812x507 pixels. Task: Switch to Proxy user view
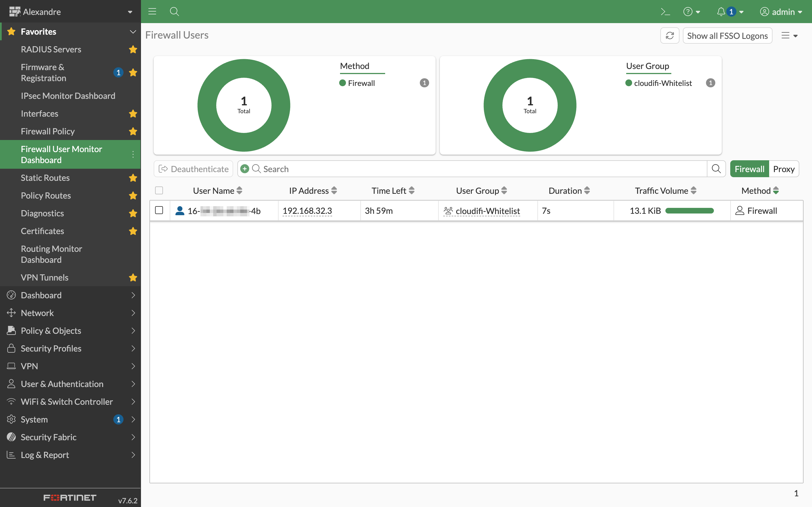(784, 169)
